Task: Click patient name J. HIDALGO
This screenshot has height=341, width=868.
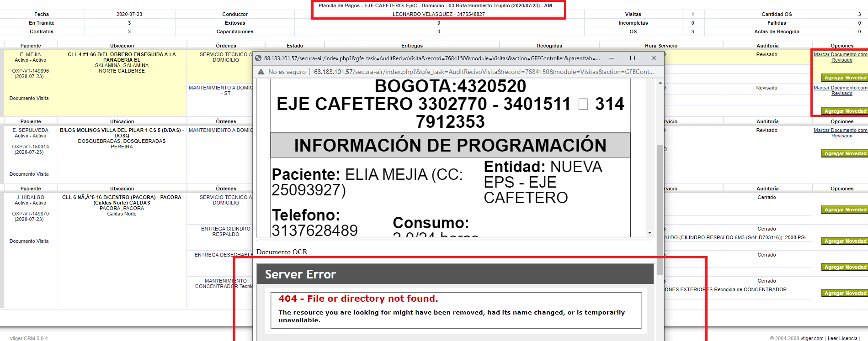Action: (x=30, y=197)
